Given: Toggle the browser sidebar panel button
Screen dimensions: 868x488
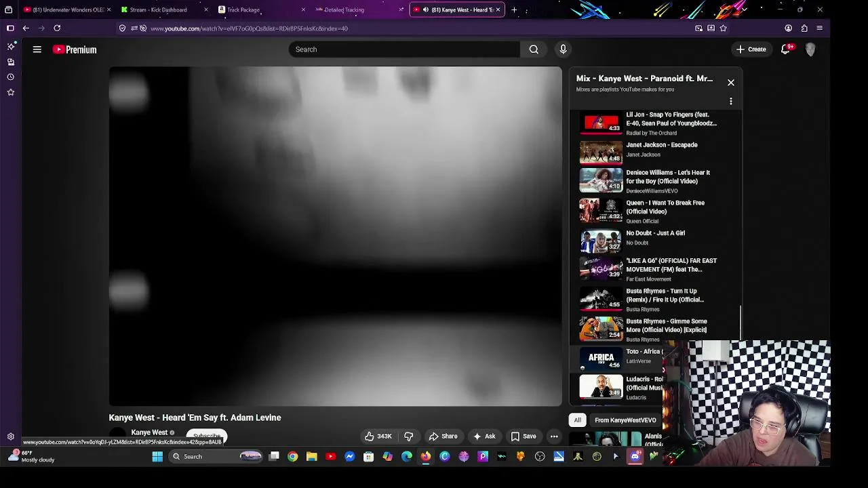Looking at the screenshot, I should click(10, 28).
